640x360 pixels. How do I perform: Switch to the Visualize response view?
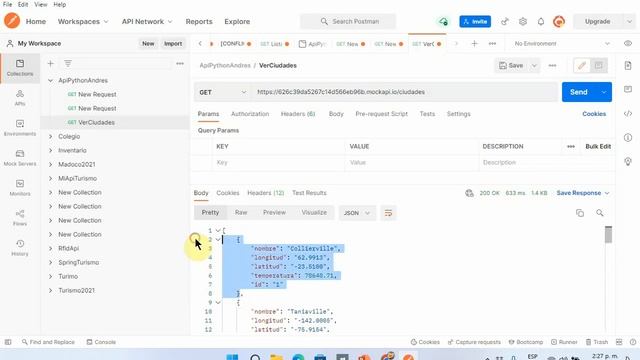[x=314, y=212]
